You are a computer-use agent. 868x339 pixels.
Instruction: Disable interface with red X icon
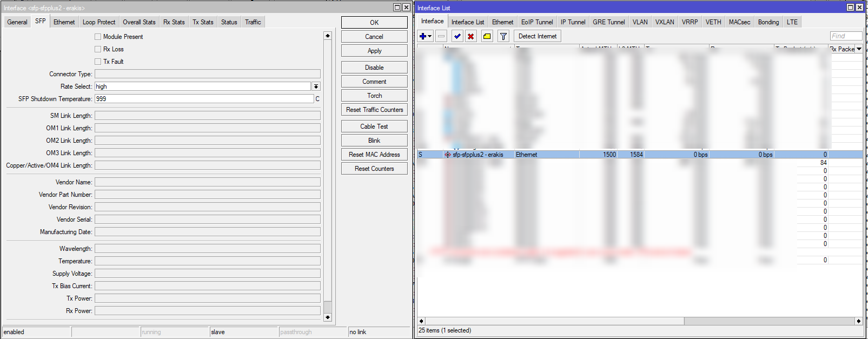click(x=471, y=36)
